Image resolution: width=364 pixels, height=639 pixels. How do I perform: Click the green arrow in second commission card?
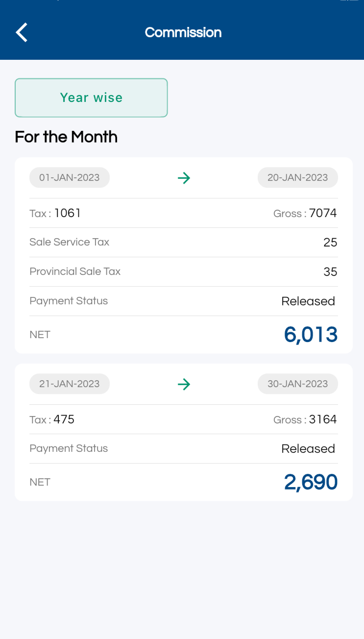click(x=184, y=384)
